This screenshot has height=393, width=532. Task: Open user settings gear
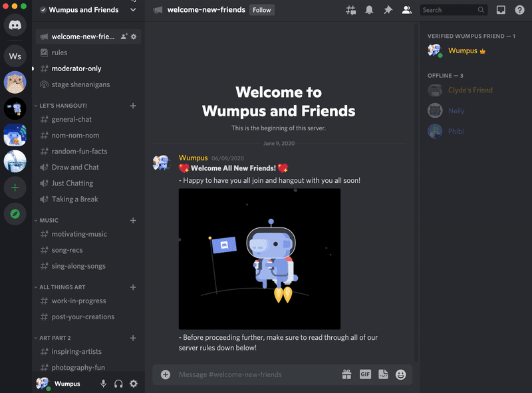tap(134, 384)
